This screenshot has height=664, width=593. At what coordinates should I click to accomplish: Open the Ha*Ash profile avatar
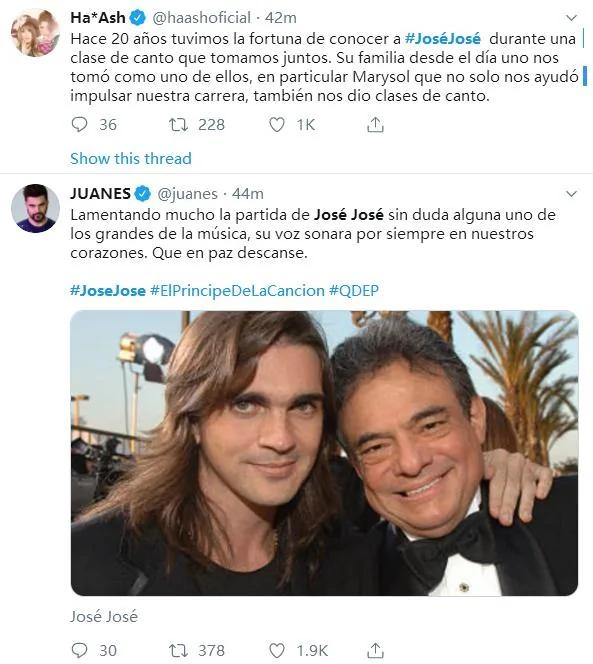35,32
